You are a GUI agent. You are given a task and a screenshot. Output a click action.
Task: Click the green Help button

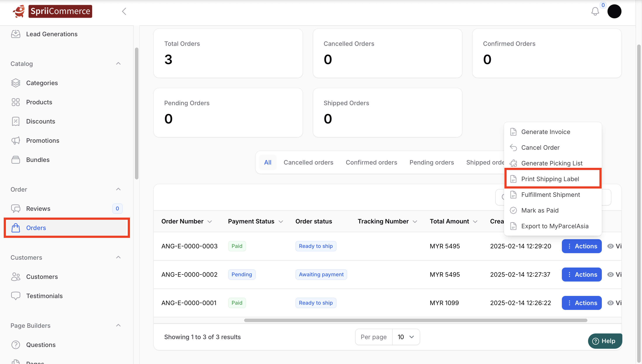(x=604, y=341)
